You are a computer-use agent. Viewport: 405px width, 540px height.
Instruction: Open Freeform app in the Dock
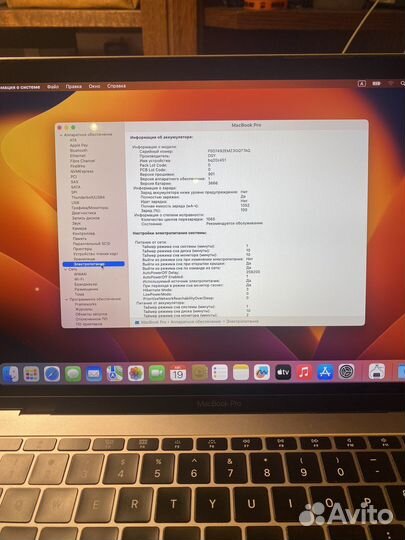[x=262, y=372]
